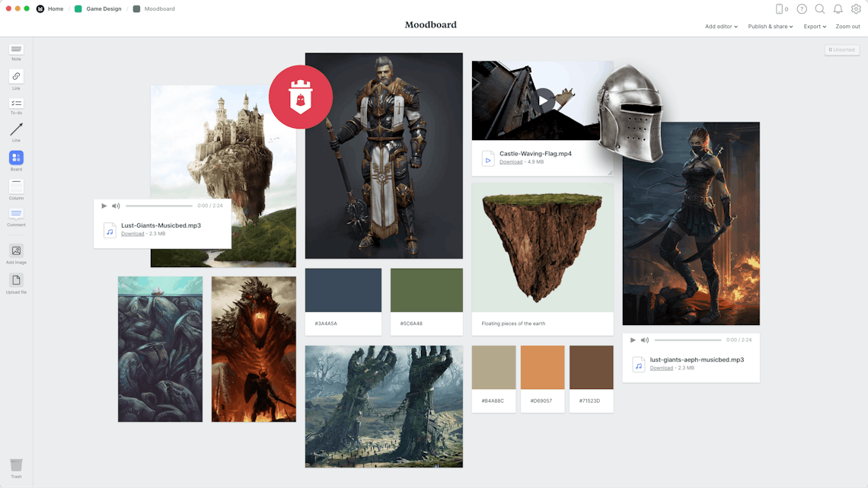The height and width of the screenshot is (488, 868).
Task: Open the Export dropdown
Action: point(814,26)
